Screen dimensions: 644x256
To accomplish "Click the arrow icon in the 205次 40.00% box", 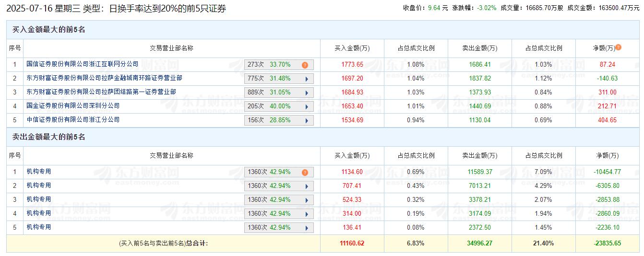I will 306,107.
